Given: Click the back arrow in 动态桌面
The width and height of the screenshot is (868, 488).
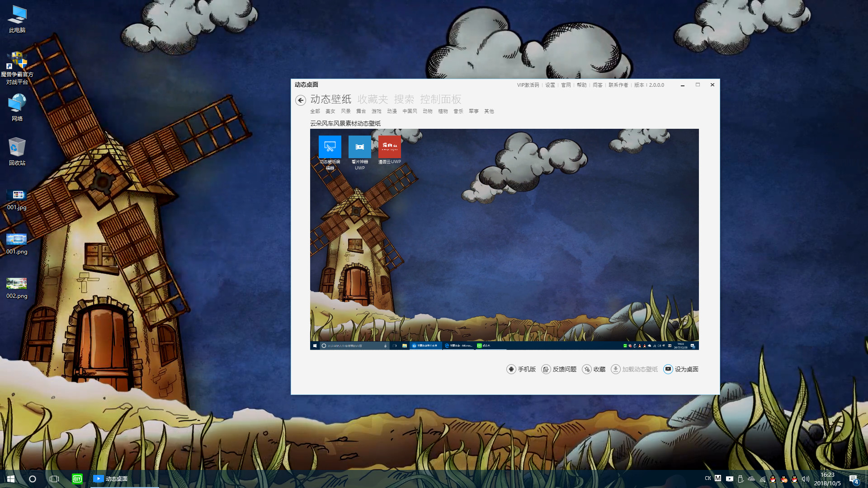Looking at the screenshot, I should 301,100.
